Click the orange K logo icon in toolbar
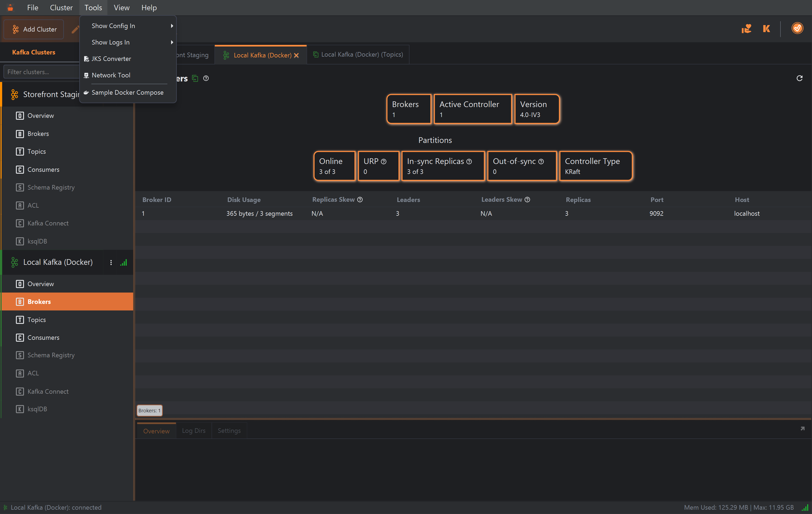 766,29
